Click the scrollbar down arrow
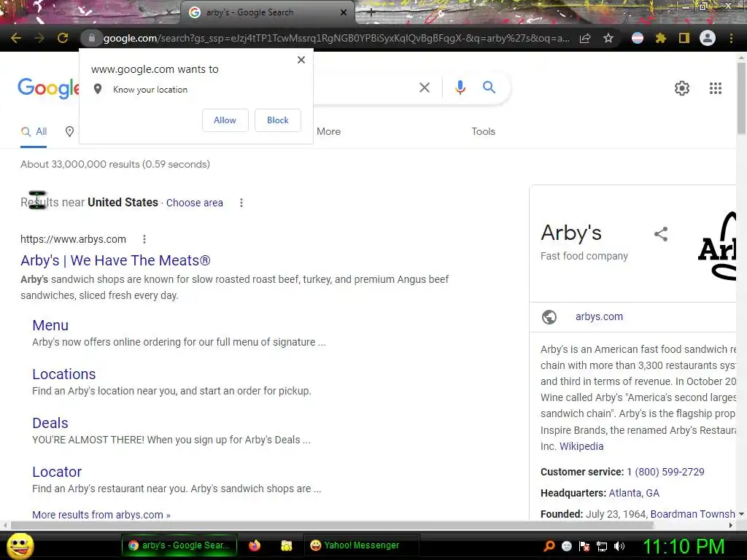Viewport: 747px width, 560px height. click(741, 514)
